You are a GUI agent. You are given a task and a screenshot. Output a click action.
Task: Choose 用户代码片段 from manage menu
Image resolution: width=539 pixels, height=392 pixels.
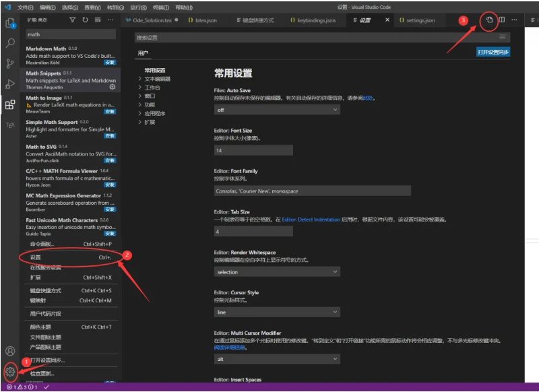click(x=71, y=314)
